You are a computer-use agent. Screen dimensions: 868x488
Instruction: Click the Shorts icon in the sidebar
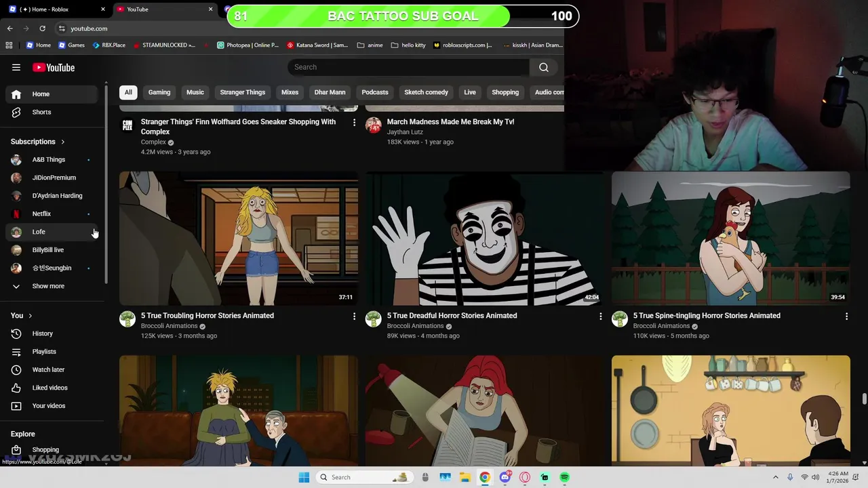[16, 112]
